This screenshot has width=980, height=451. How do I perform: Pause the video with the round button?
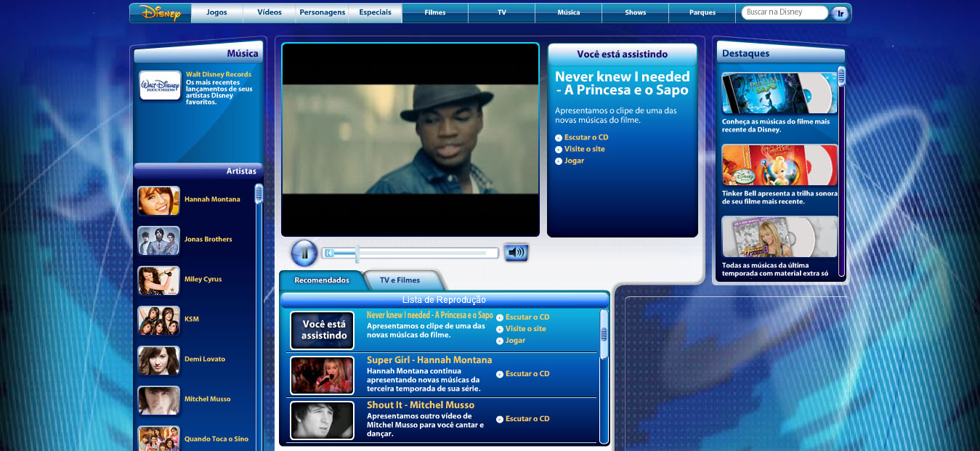(304, 253)
